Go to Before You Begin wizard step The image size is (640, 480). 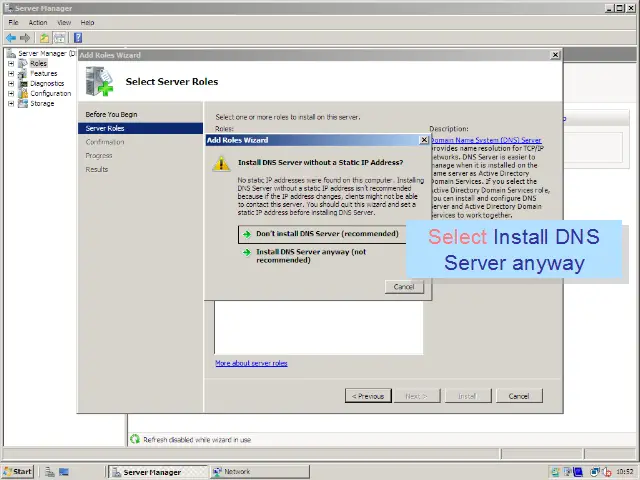(x=111, y=114)
